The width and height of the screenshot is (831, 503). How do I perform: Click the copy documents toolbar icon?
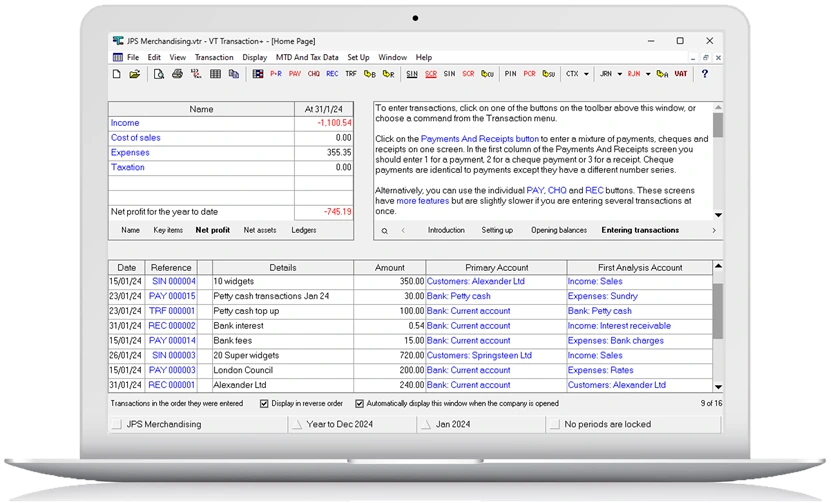(x=234, y=74)
